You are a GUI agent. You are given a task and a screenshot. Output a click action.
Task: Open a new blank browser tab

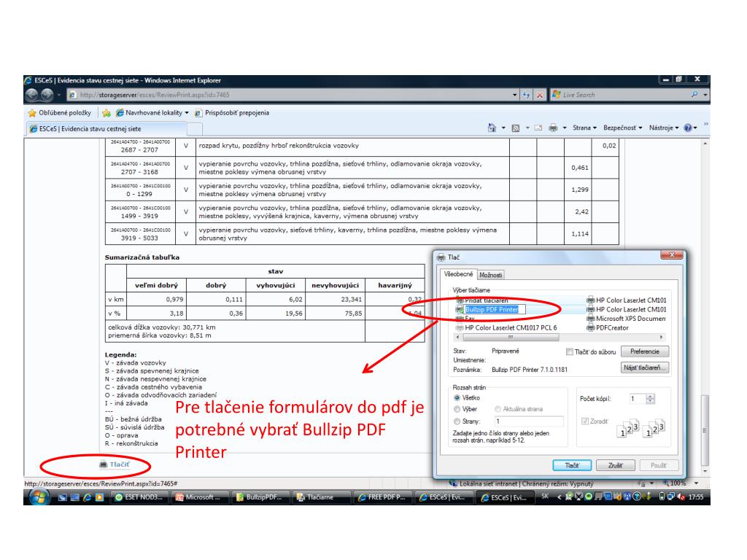[x=194, y=128]
